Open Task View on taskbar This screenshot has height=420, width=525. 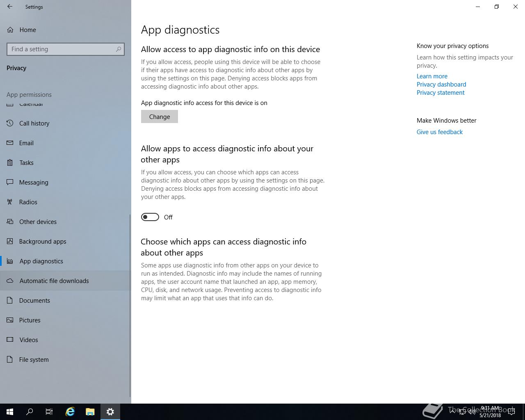49,412
